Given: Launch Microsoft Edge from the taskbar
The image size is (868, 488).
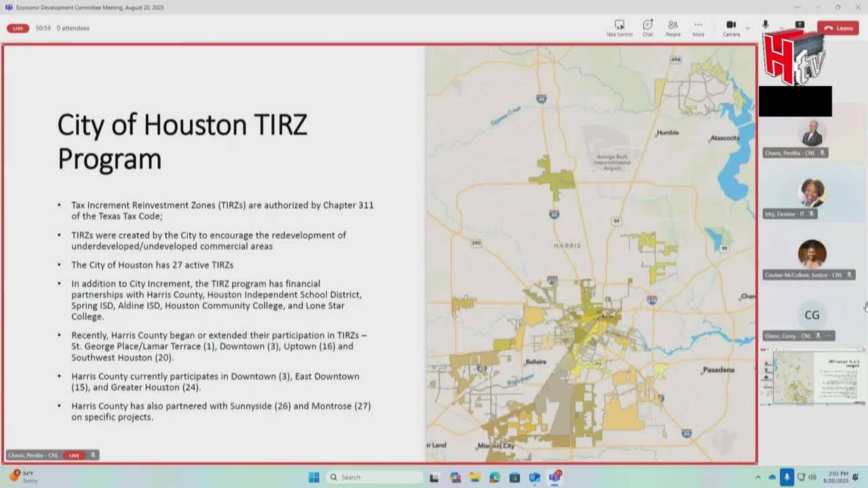Looking at the screenshot, I should [x=494, y=477].
